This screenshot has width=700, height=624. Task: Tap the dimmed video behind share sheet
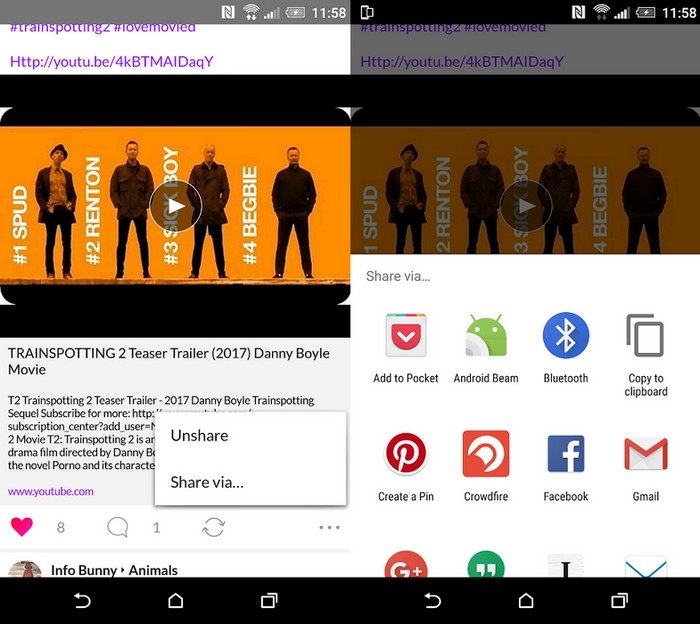coord(525,190)
